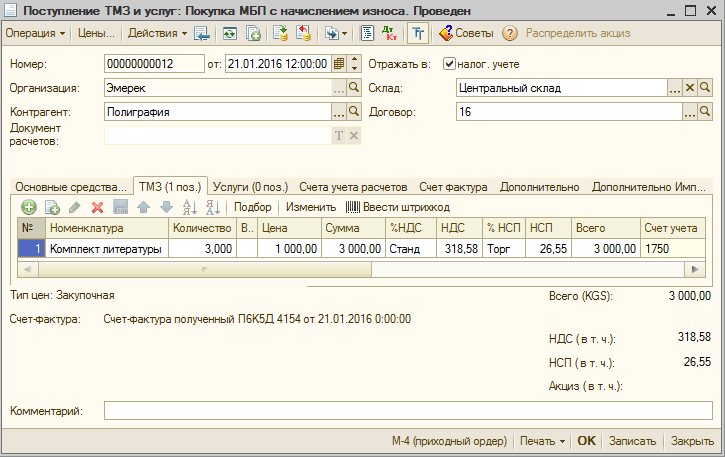Open the Счет фактура tab
Screen dimensions: 725x457
click(x=453, y=186)
